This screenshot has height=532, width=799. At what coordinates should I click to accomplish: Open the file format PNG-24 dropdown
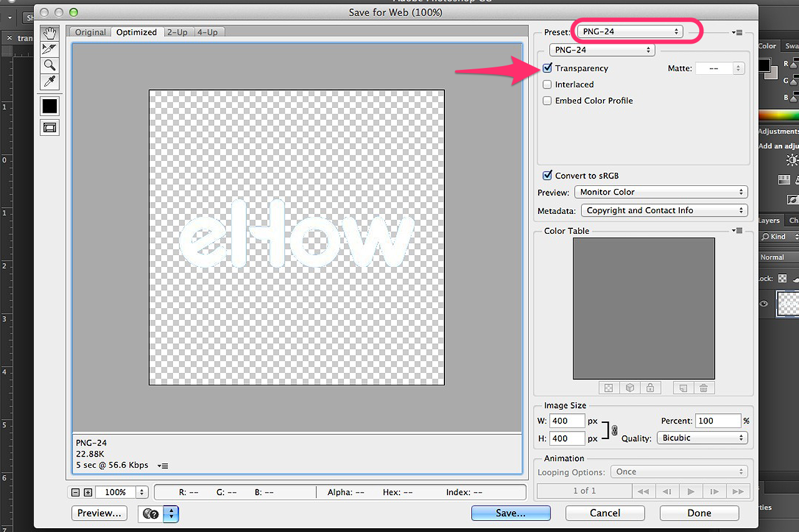point(602,50)
